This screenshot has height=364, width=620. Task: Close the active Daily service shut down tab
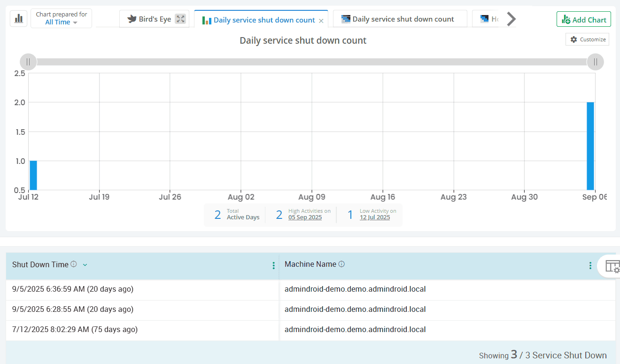pyautogui.click(x=321, y=21)
